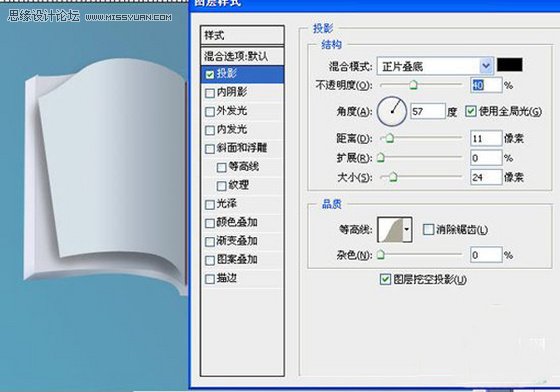Enable the 描边 stroke checkbox
The width and height of the screenshot is (560, 392).
210,279
